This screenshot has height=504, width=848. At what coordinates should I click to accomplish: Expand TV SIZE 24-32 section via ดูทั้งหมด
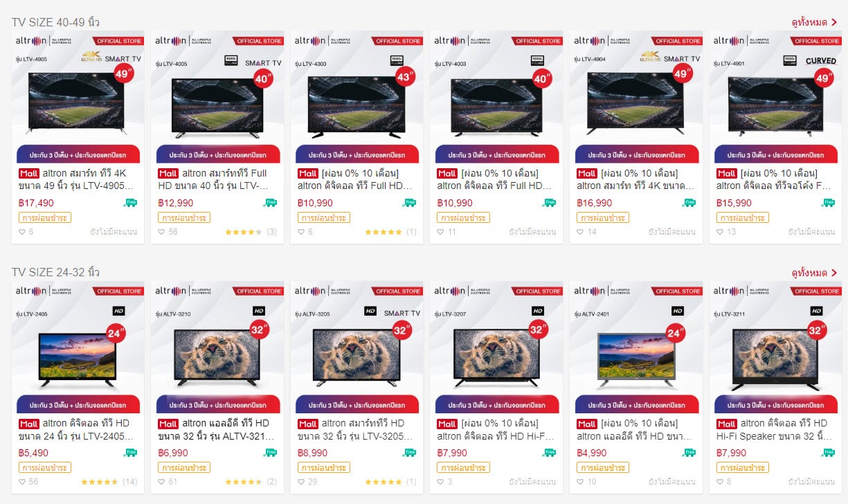click(814, 273)
